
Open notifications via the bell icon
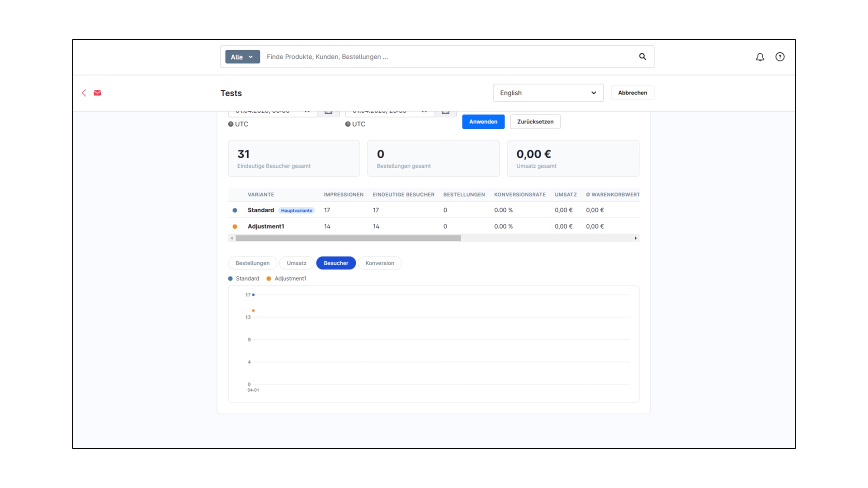coord(760,57)
